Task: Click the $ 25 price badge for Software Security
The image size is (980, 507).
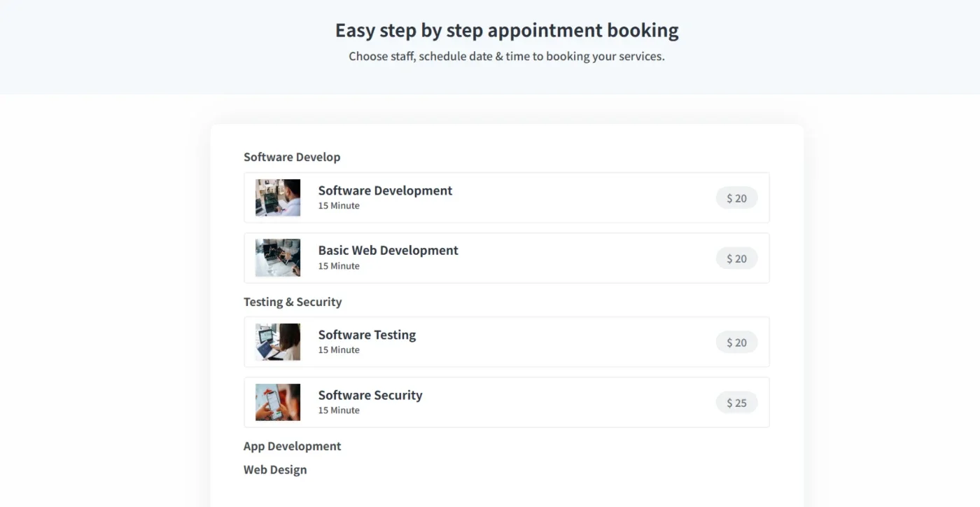Action: [x=736, y=403]
